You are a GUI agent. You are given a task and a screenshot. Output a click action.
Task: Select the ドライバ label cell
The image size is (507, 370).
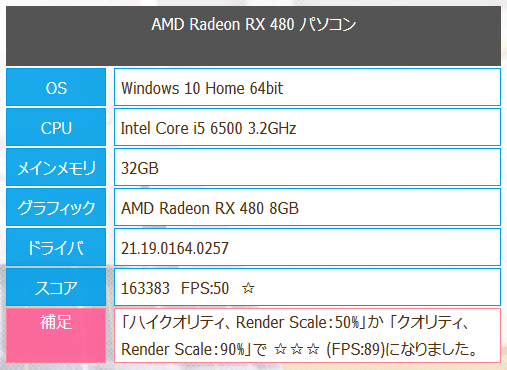click(56, 247)
